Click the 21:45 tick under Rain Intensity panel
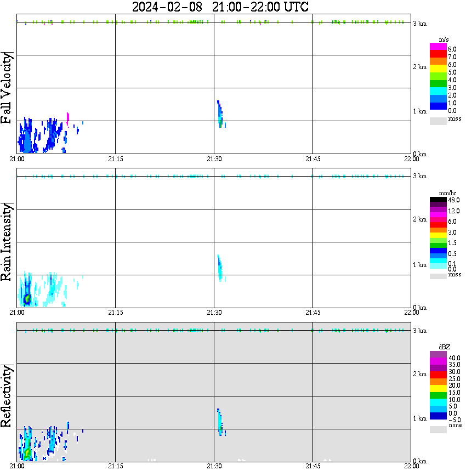Viewport: 466px width, 476px height. point(313,313)
